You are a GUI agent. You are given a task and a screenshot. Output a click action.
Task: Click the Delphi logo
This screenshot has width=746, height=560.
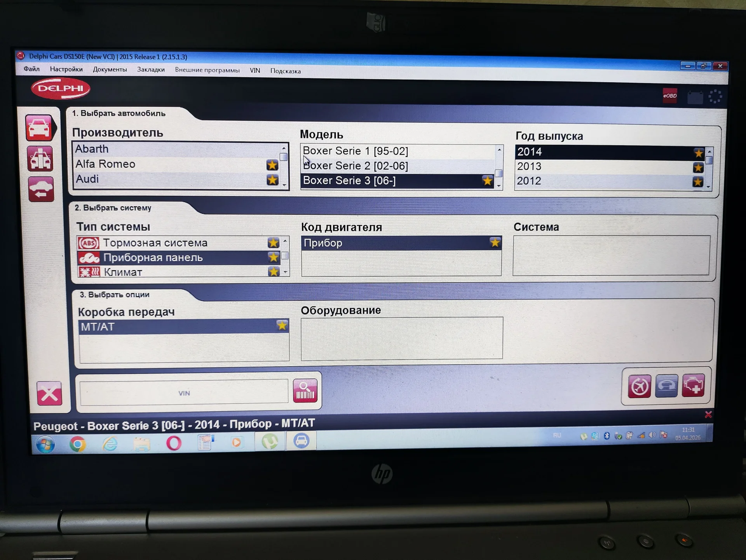(x=61, y=89)
